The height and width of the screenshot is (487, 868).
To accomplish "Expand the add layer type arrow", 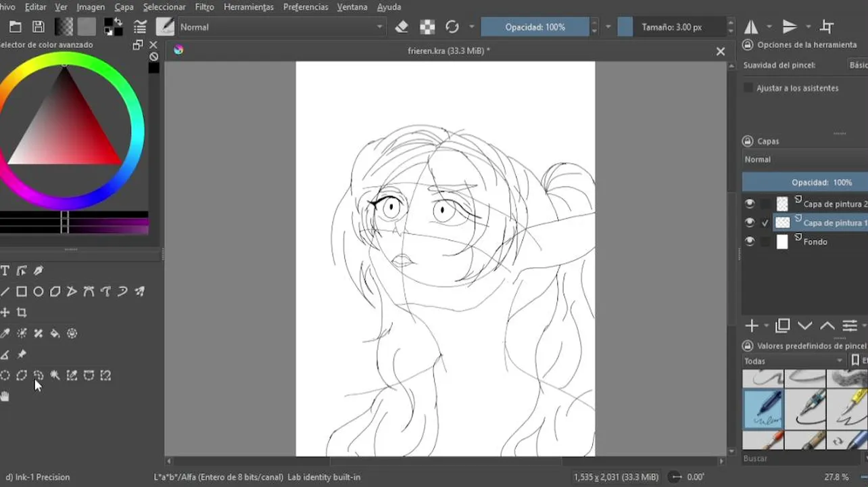I will coord(767,327).
